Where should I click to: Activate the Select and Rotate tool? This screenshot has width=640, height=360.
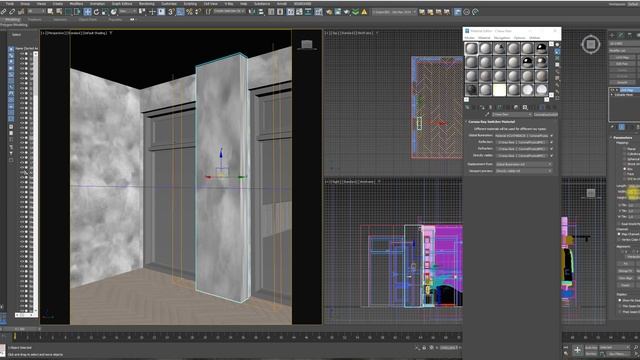(x=96, y=12)
